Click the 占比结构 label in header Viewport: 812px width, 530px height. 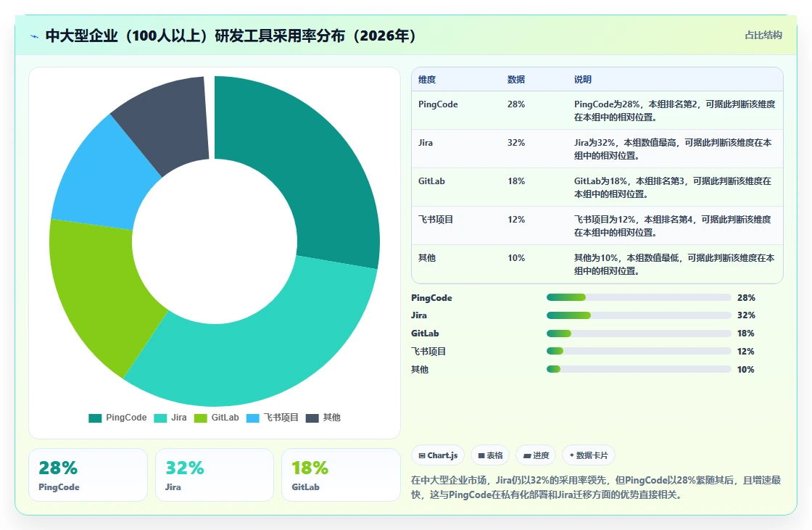click(763, 36)
